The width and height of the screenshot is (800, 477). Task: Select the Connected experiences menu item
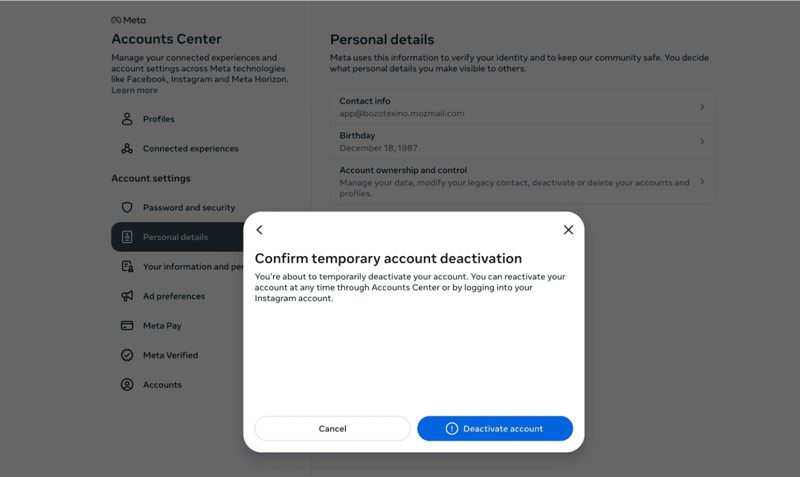pos(190,149)
